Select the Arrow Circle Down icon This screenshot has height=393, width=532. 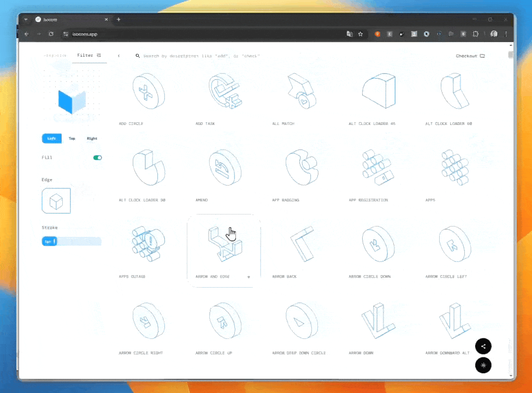pyautogui.click(x=378, y=244)
